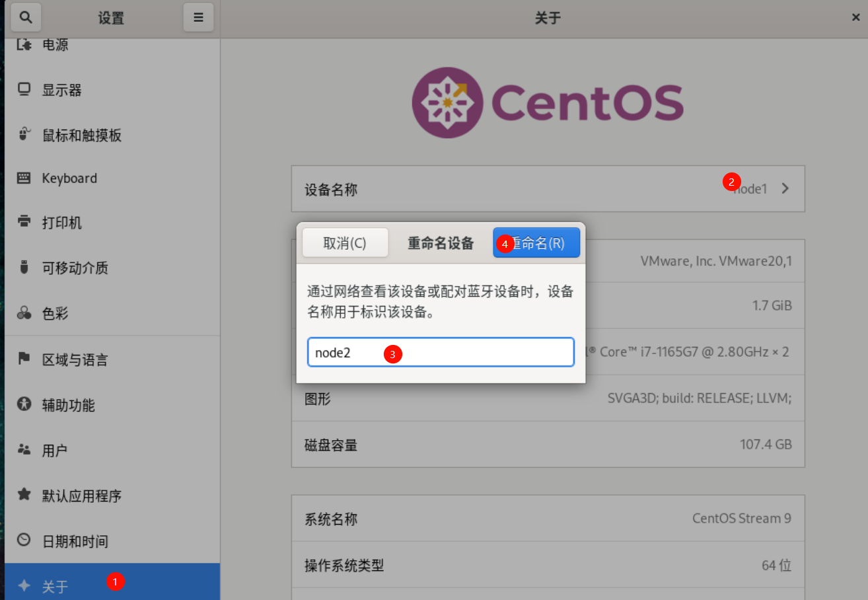Screen dimensions: 868x600
Task: Click the 设置 sidebar title
Action: [x=111, y=19]
